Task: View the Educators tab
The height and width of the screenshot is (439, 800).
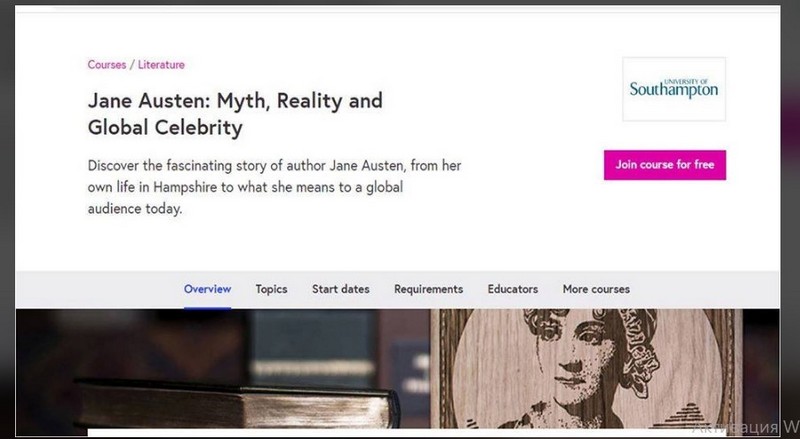Action: point(512,289)
